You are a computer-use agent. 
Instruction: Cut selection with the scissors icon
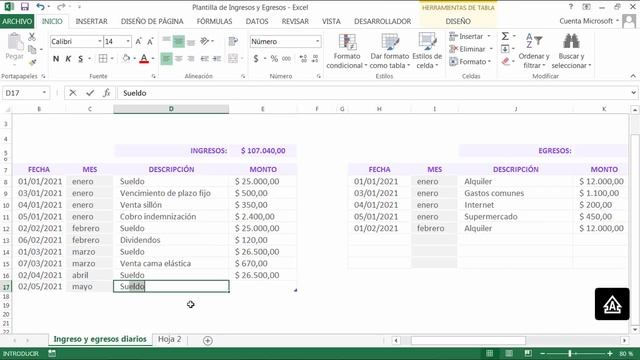click(x=32, y=37)
